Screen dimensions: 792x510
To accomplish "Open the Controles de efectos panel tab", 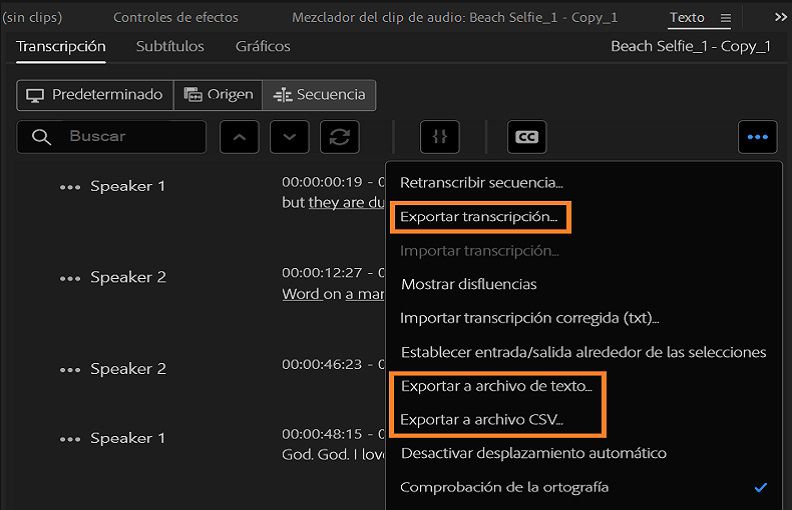I will (x=175, y=17).
